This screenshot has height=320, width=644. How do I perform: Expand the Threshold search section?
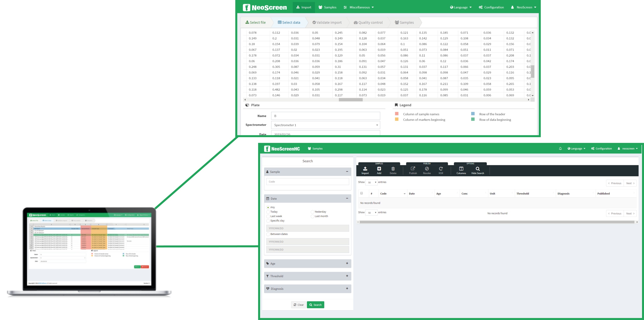(347, 276)
